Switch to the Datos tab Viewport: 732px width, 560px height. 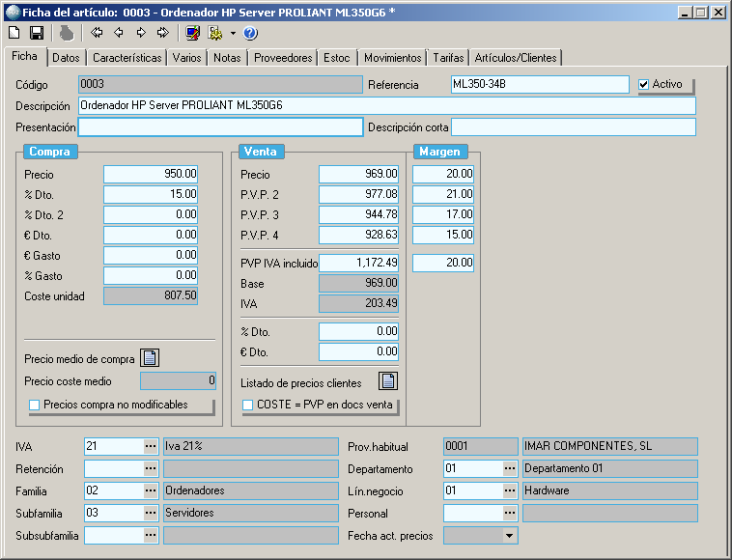pos(67,58)
